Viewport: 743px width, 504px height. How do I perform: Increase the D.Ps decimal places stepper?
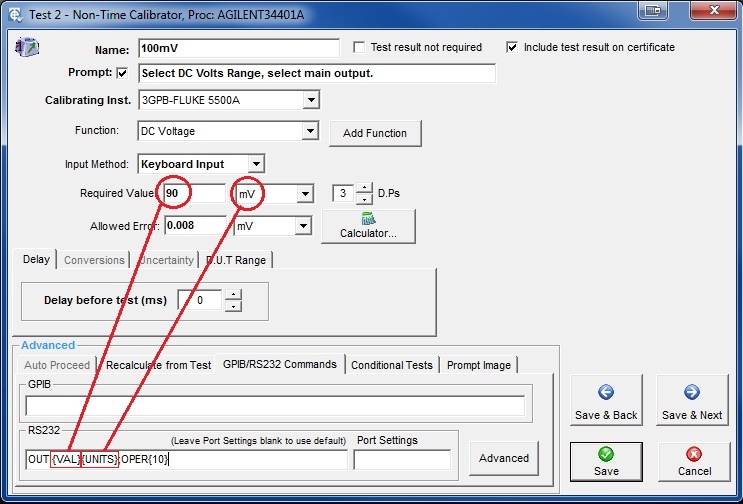[x=364, y=188]
